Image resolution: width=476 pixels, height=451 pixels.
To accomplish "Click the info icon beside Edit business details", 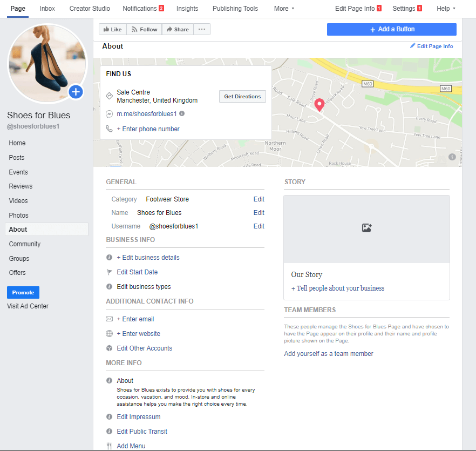I will (x=109, y=258).
